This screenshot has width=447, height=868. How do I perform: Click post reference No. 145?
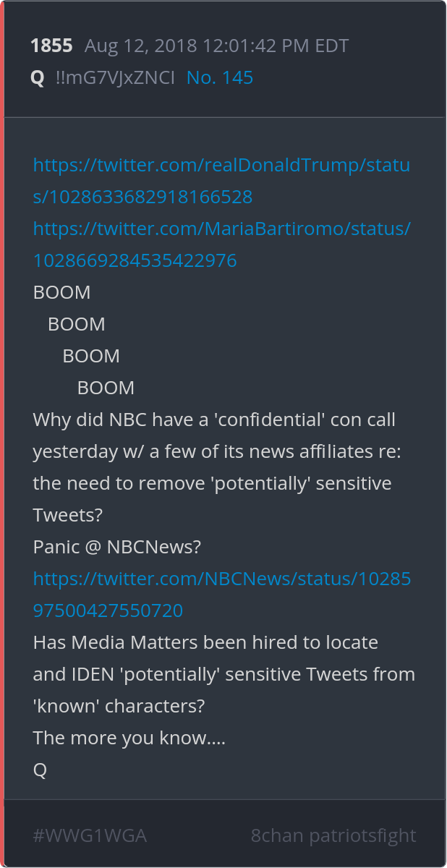(x=220, y=77)
